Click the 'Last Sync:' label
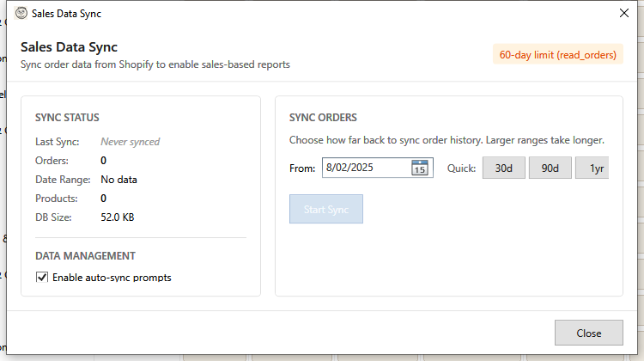 click(x=57, y=142)
